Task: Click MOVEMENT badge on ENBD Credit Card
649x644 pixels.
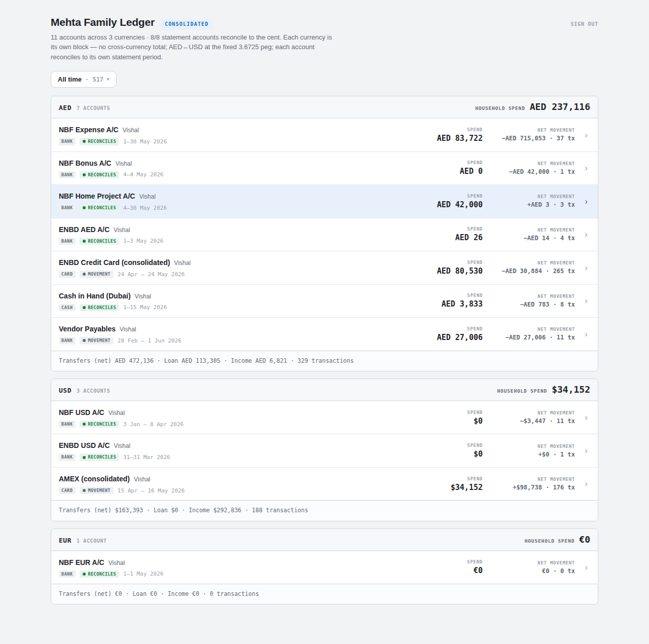Action: click(96, 274)
